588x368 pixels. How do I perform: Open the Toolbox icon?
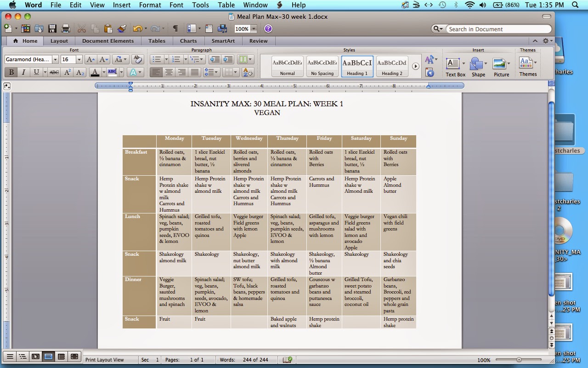coord(209,29)
